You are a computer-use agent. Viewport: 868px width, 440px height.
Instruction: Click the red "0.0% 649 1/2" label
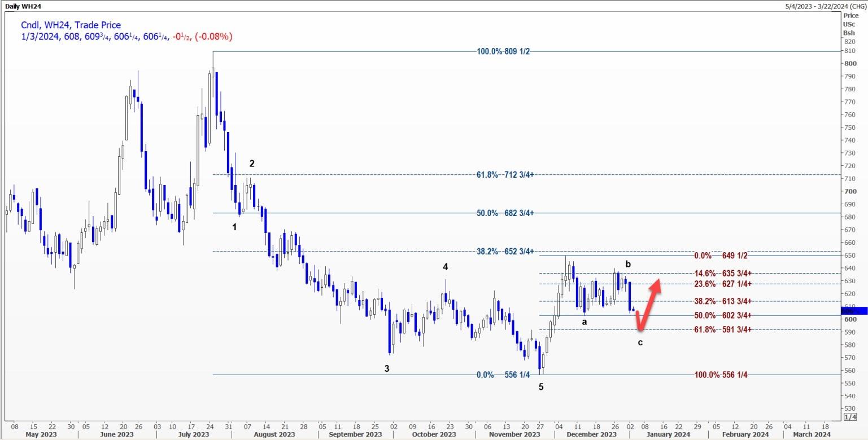(721, 256)
